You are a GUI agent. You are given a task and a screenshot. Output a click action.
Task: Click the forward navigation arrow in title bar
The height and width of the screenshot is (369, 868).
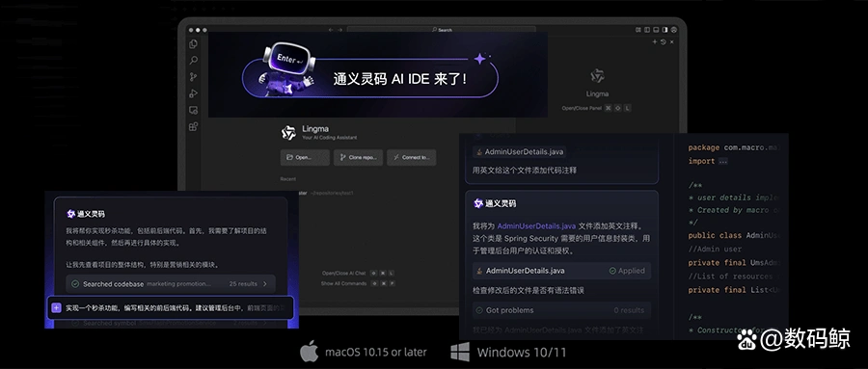tap(339, 30)
